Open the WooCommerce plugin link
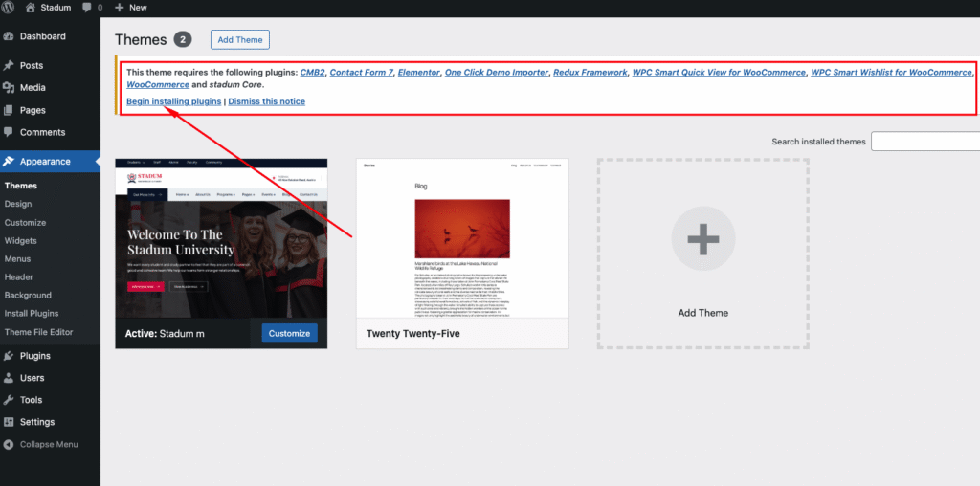 158,84
